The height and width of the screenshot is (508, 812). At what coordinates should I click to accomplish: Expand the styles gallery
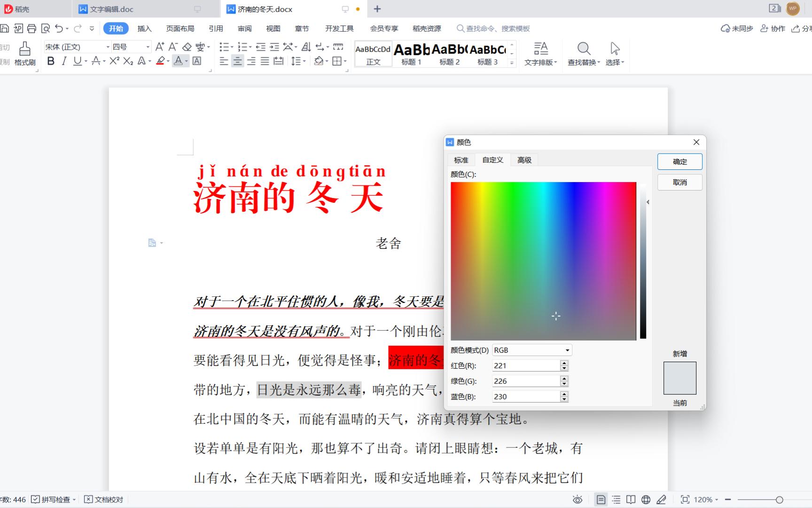pos(512,63)
